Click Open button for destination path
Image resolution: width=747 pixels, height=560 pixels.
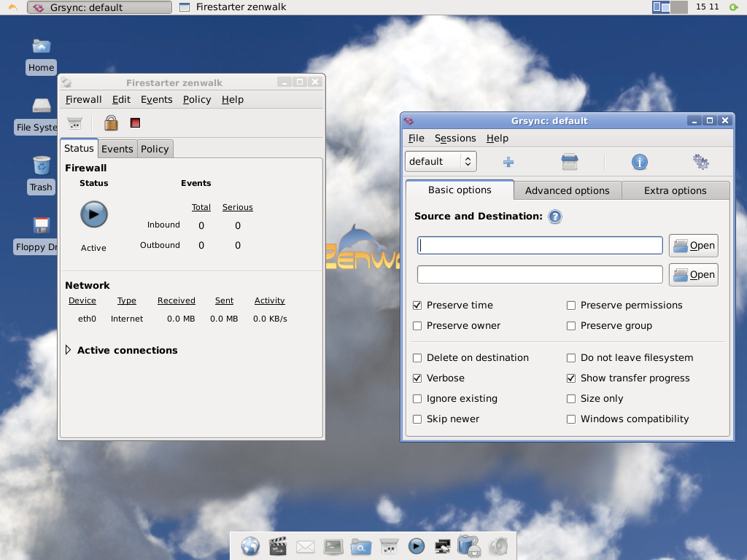[694, 275]
